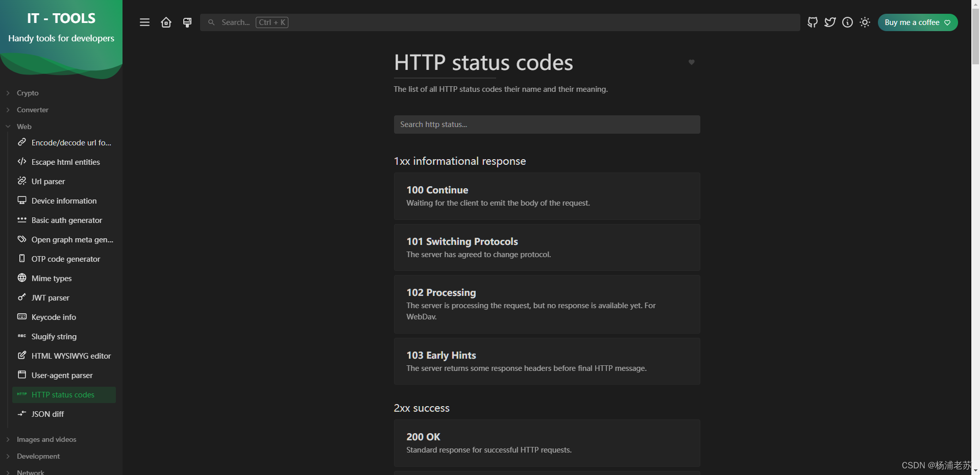980x475 pixels.
Task: Open Basic auth generator label
Action: coord(67,220)
